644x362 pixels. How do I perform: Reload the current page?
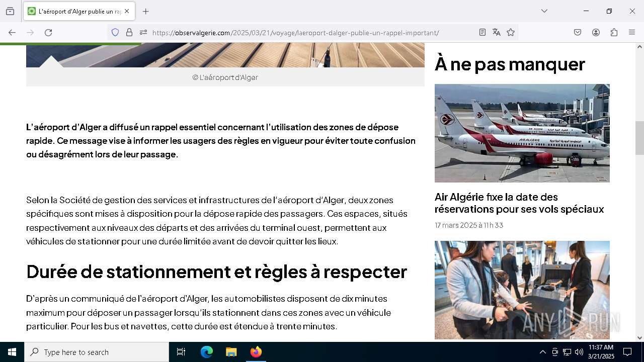pos(48,33)
